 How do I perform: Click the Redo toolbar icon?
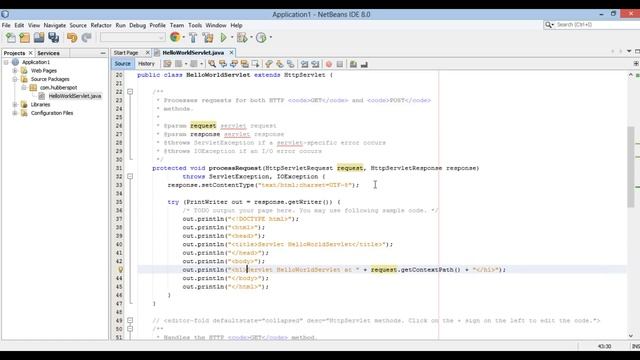[x=87, y=38]
